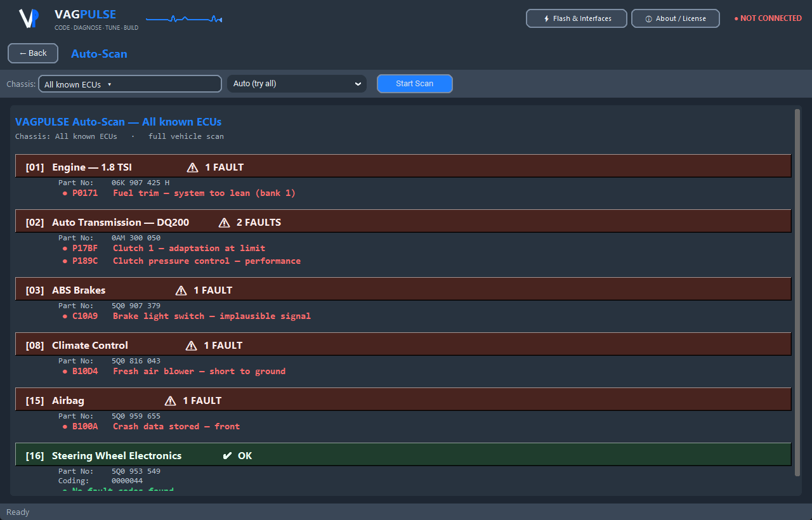Click part number 5Q0 816 043
The width and height of the screenshot is (812, 520).
[x=136, y=361]
